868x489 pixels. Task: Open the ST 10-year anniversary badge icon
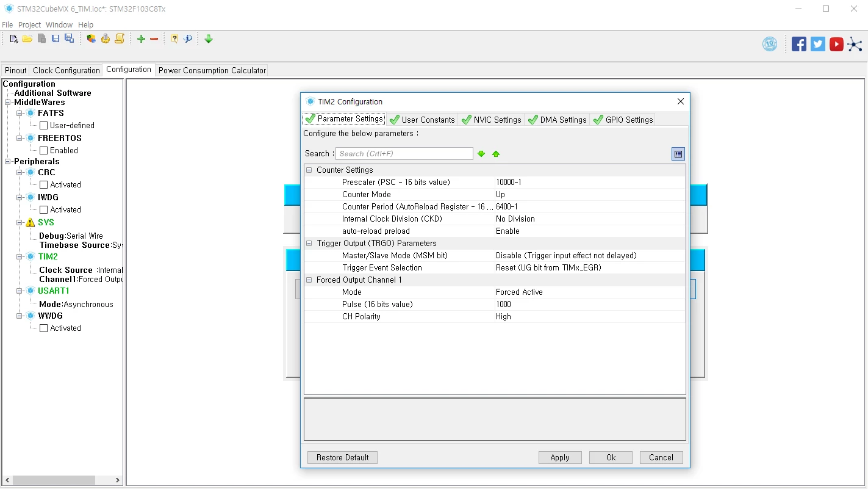[770, 44]
